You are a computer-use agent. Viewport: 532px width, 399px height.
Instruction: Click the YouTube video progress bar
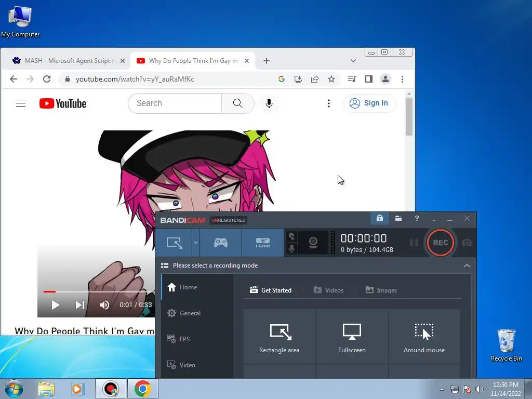click(x=99, y=291)
